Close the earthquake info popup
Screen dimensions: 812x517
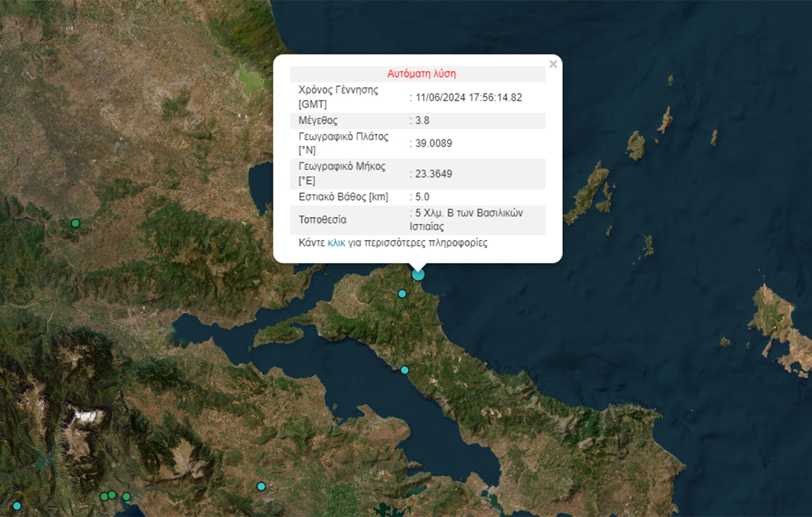pos(553,64)
